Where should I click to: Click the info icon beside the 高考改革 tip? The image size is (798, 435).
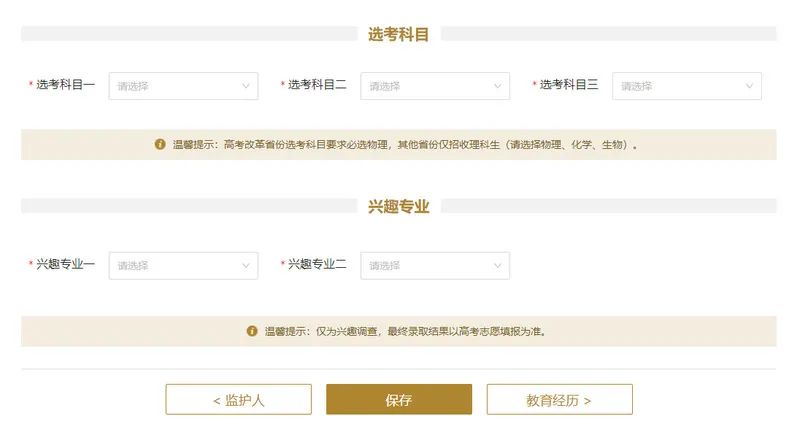pos(160,144)
